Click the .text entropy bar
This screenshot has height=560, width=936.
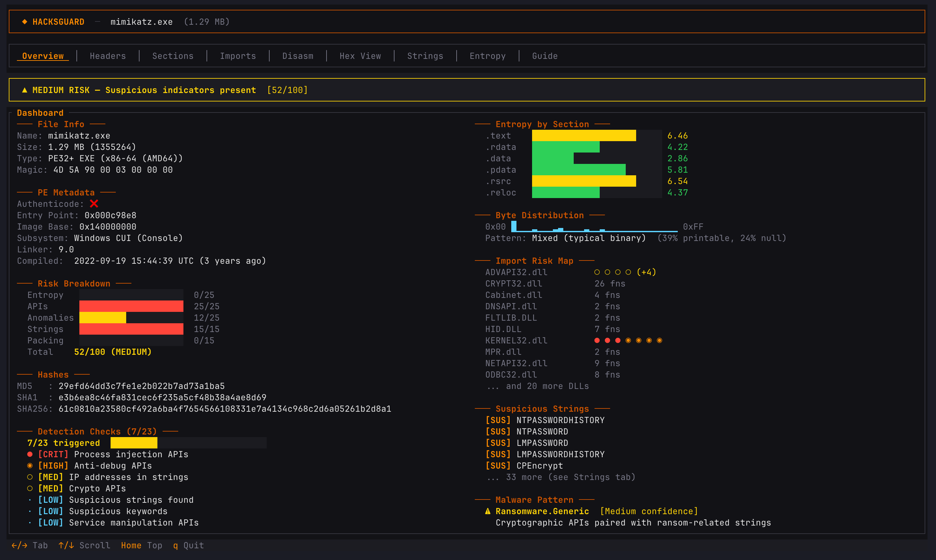pyautogui.click(x=584, y=136)
